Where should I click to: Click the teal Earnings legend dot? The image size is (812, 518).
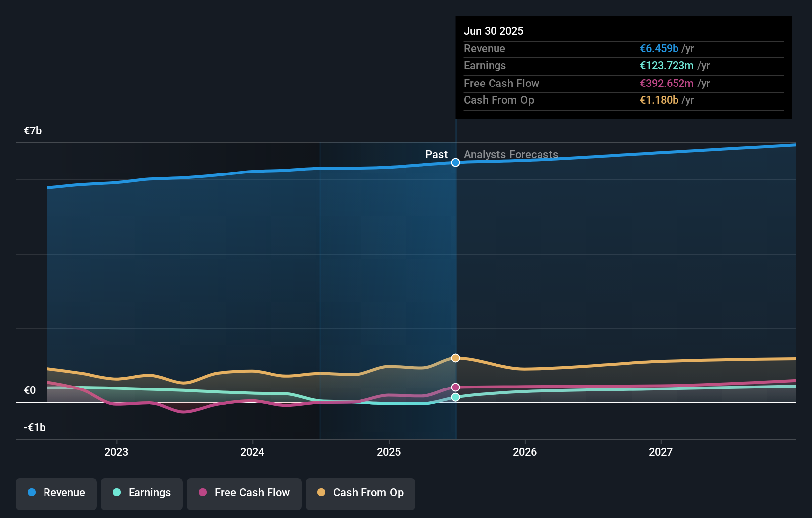[115, 493]
